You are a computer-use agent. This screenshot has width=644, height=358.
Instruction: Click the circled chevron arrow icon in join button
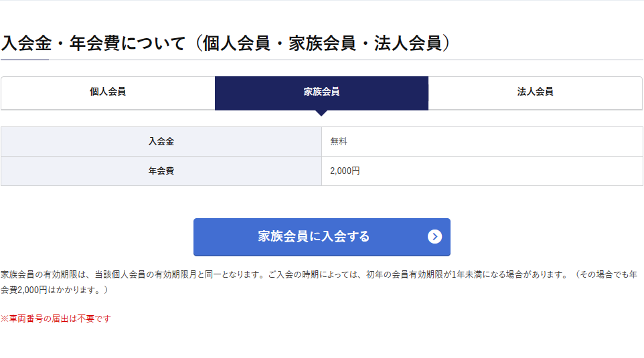(434, 236)
